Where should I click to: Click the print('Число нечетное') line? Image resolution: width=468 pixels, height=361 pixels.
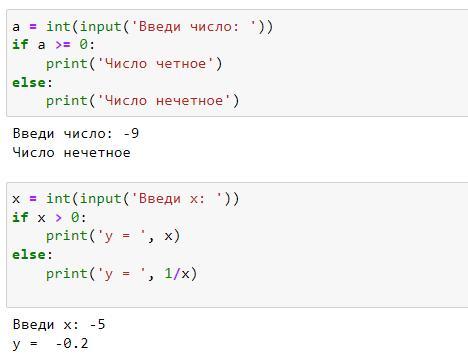coord(143,101)
